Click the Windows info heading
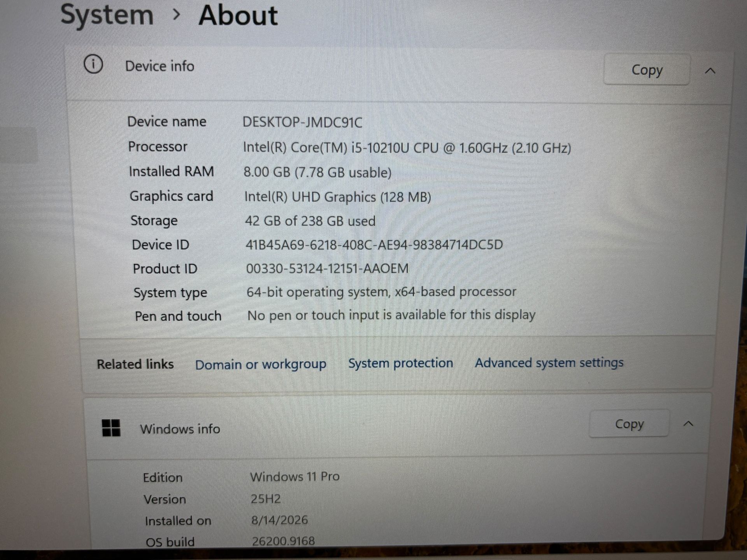Viewport: 747px width, 560px height. click(x=180, y=429)
